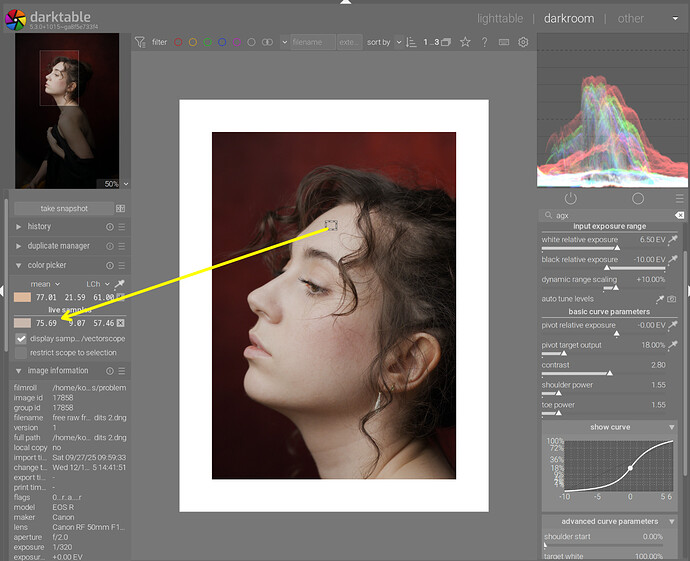Uncheck display samples on image/vectorscope
The image size is (690, 561).
click(21, 339)
